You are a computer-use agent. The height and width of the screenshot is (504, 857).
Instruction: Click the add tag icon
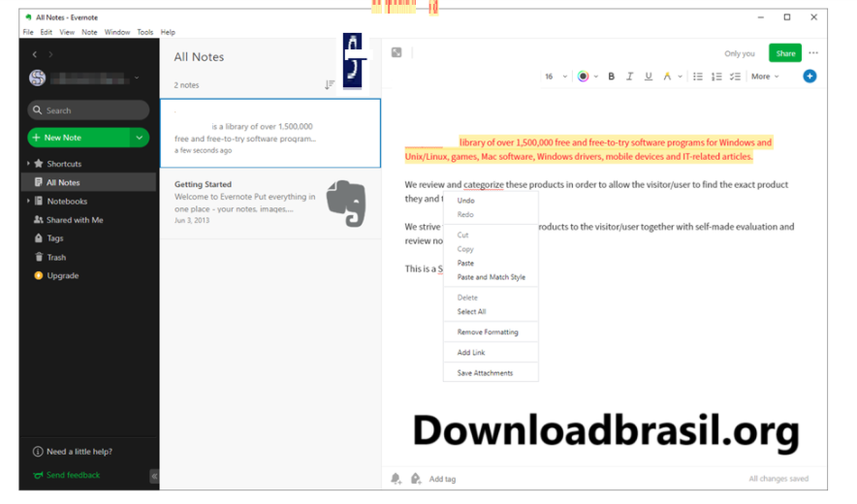[x=415, y=479]
